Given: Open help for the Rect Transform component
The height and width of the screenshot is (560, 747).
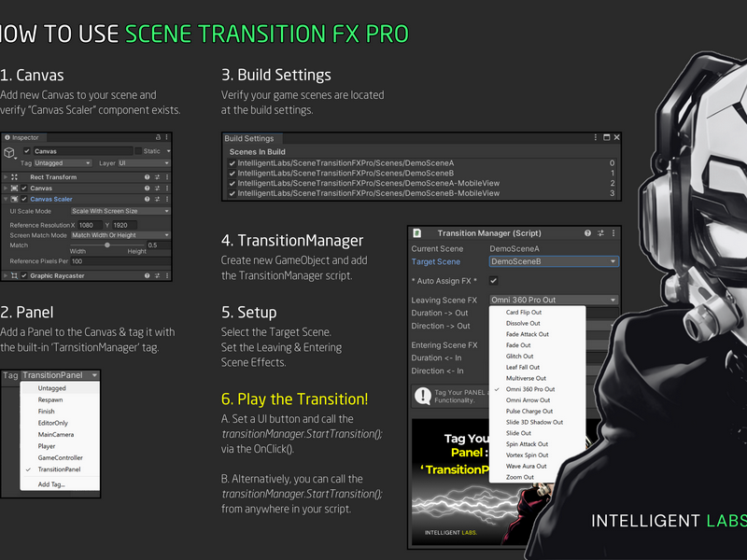Looking at the screenshot, I should point(147,177).
